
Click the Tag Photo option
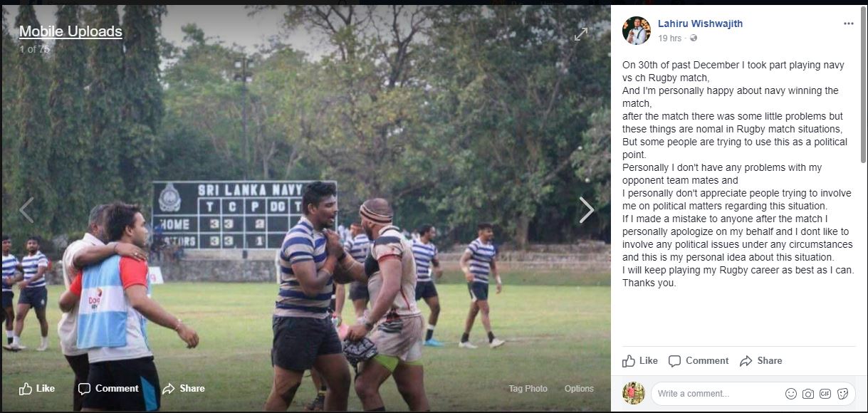528,389
